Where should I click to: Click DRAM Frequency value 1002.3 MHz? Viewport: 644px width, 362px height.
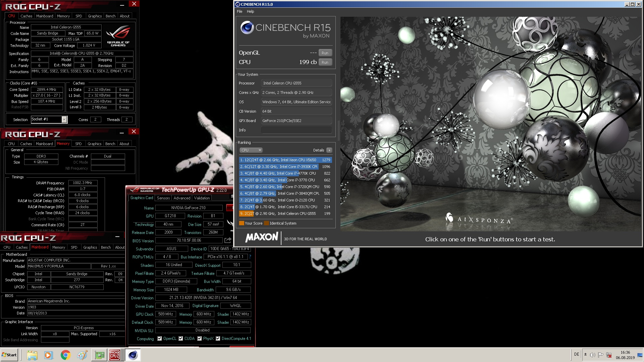(x=83, y=183)
